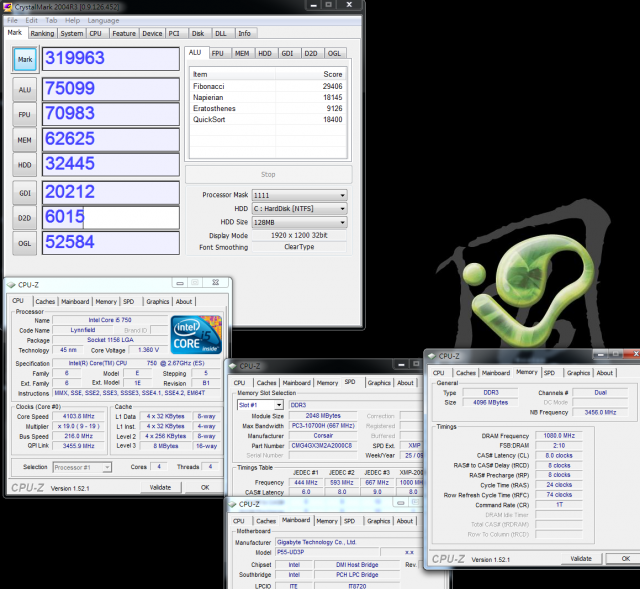Click the Intel Core i5 logo in CPU-Z

tap(196, 334)
